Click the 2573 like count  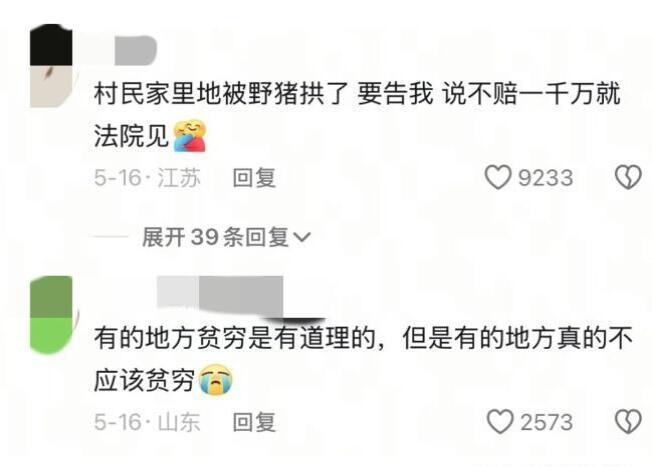(547, 422)
